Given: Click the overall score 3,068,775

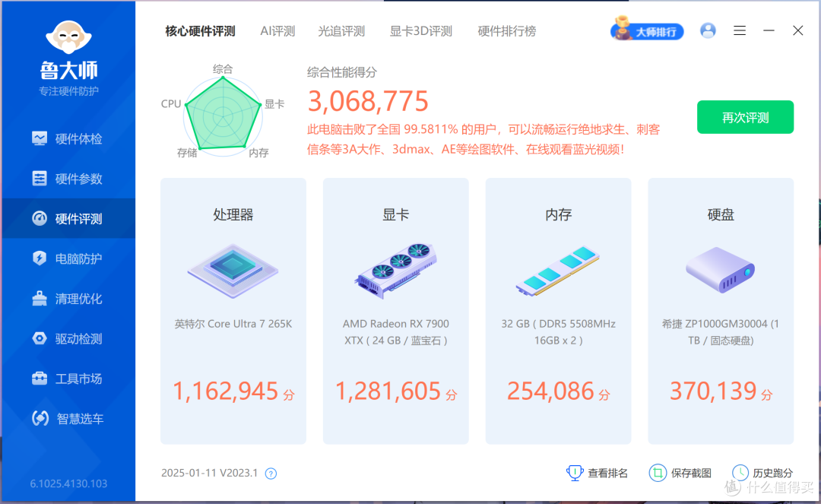Looking at the screenshot, I should point(368,101).
